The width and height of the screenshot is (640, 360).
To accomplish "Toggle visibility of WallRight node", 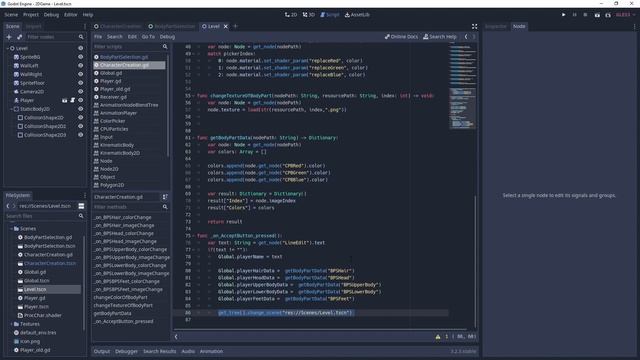I will (80, 74).
